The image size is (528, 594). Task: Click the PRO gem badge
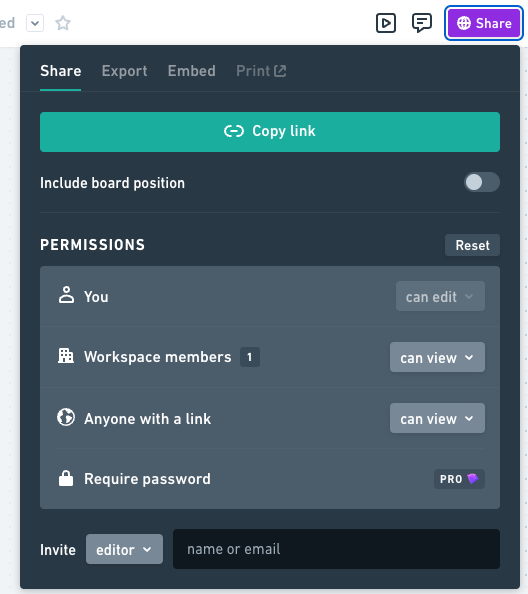click(459, 479)
